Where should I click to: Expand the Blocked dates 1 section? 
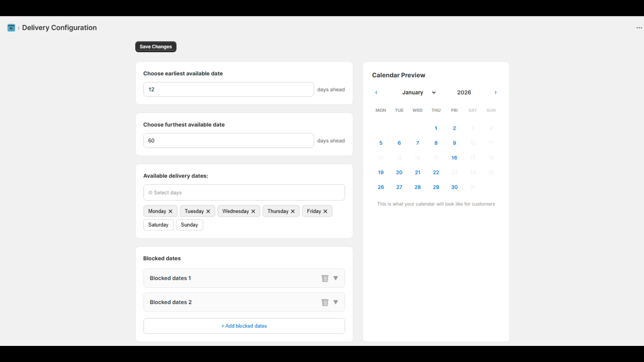pyautogui.click(x=336, y=278)
